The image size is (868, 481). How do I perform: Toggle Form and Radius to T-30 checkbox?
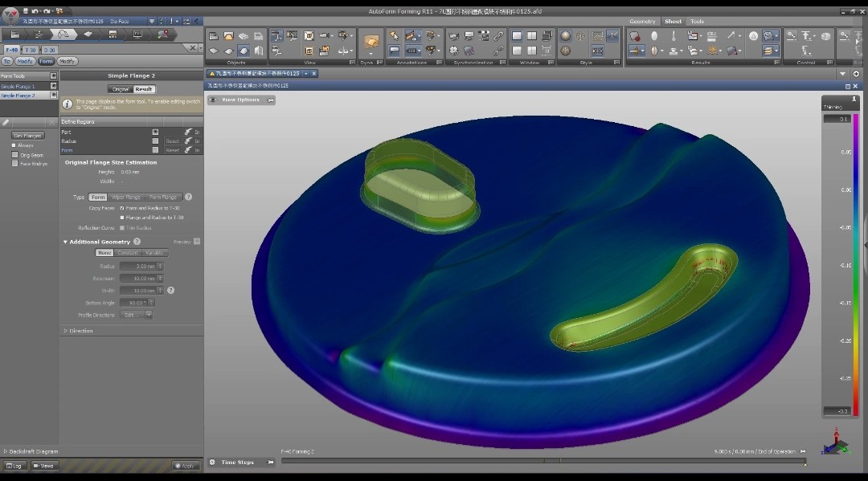click(122, 209)
